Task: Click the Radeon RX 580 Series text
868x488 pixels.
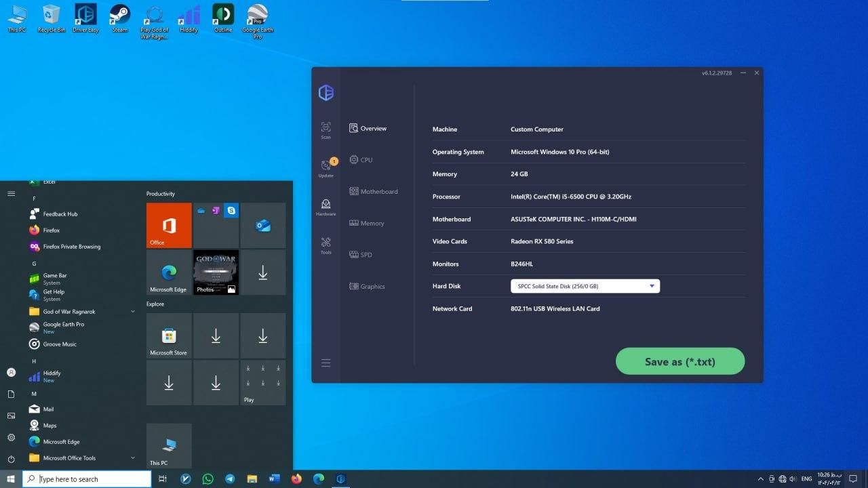Action: point(540,241)
